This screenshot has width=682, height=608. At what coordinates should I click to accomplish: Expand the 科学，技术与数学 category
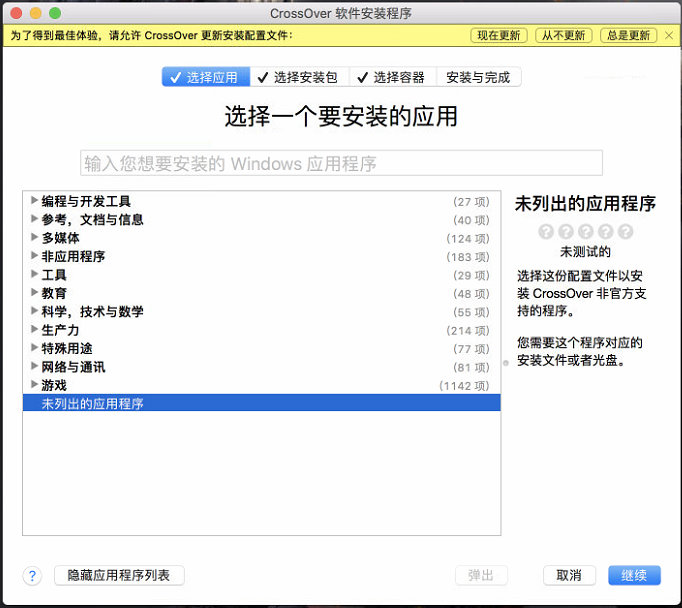click(x=34, y=311)
